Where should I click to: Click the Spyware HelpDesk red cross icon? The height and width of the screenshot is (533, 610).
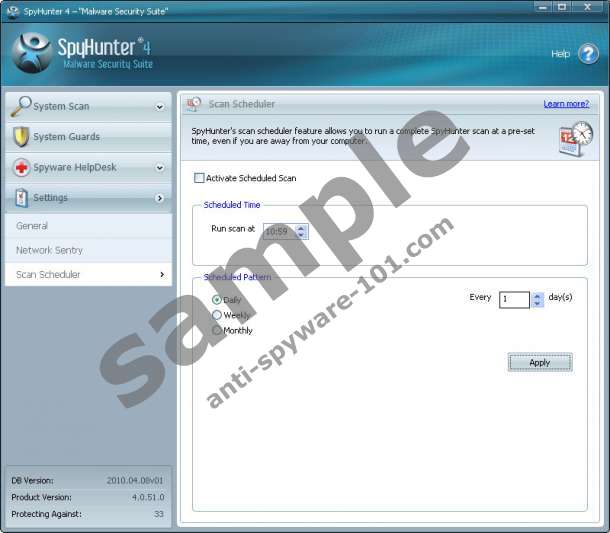[x=20, y=168]
